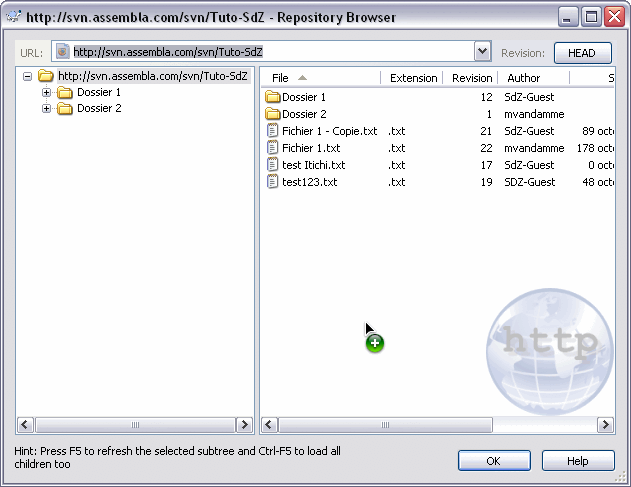Click file icon of test123.txt
Image resolution: width=631 pixels, height=487 pixels.
pos(272,182)
